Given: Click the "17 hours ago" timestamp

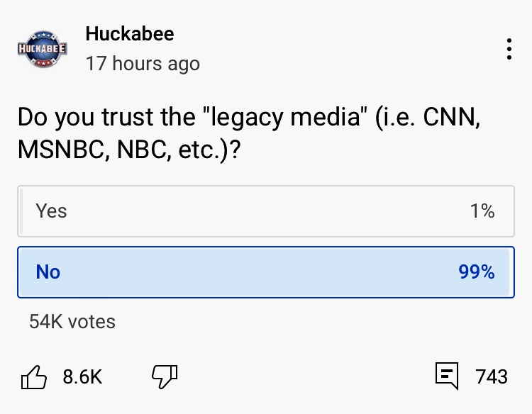Looking at the screenshot, I should tap(143, 64).
